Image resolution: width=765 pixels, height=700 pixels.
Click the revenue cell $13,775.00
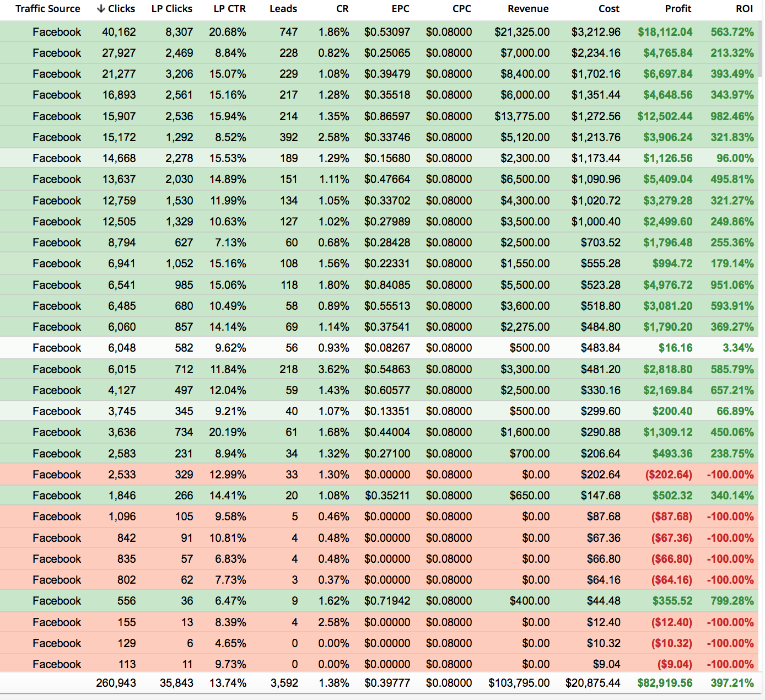(522, 116)
